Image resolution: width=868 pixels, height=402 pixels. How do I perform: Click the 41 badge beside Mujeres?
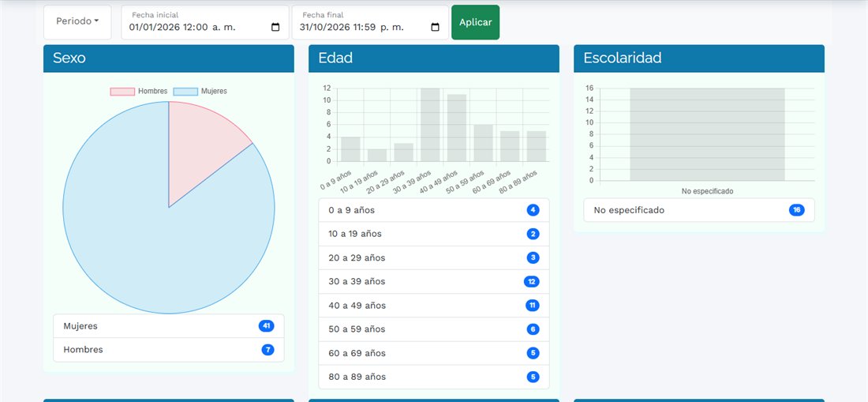click(266, 326)
